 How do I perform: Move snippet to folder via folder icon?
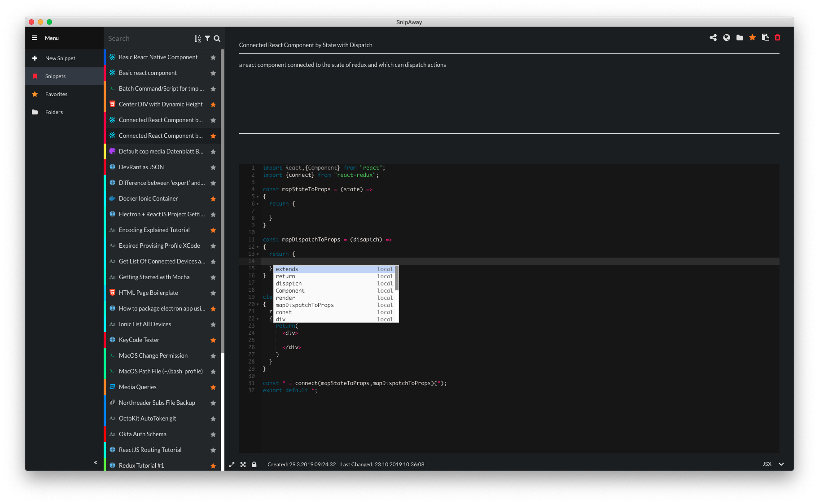tap(740, 38)
